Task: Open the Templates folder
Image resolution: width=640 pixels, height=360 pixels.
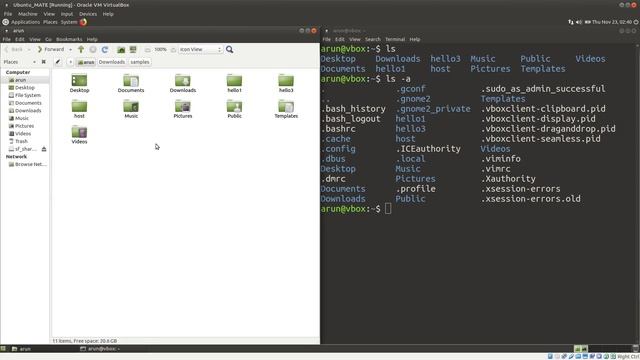Action: coord(286,109)
